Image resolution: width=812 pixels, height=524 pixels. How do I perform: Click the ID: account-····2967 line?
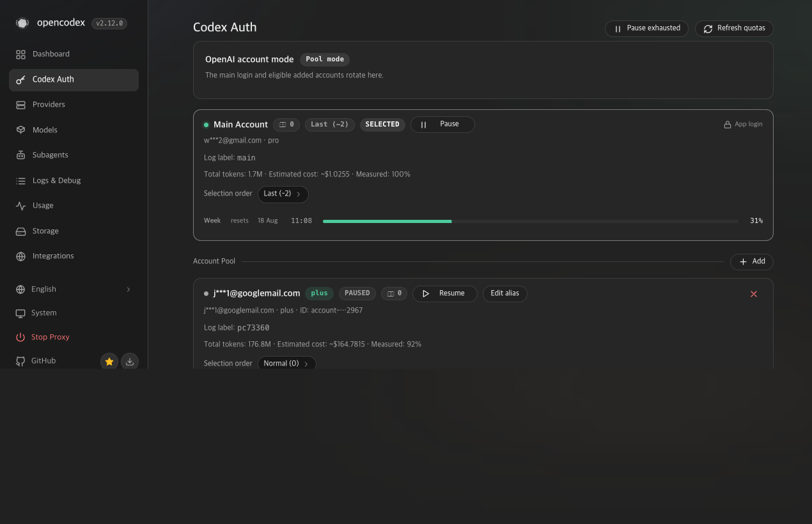coord(331,311)
